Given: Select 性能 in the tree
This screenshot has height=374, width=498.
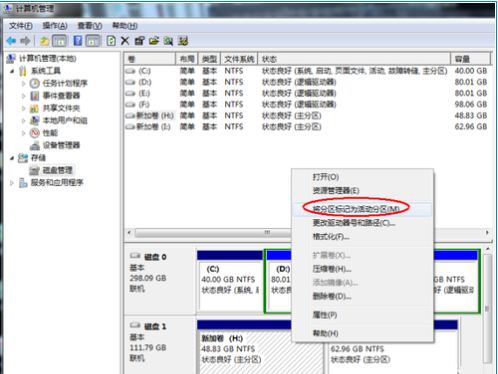Looking at the screenshot, I should click(50, 133).
